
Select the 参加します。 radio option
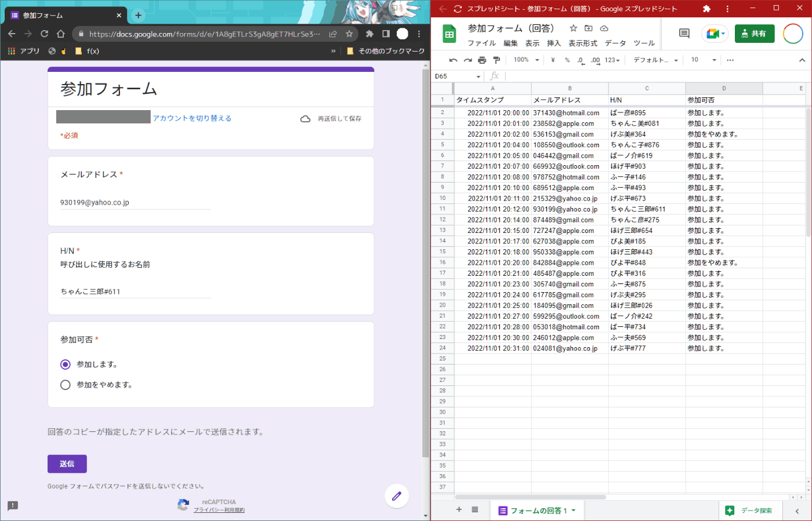(x=66, y=365)
